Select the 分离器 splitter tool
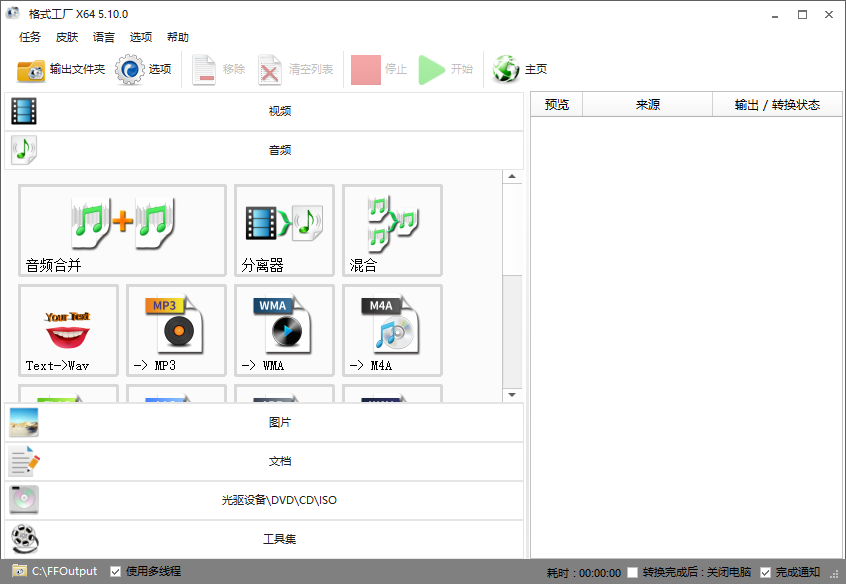The width and height of the screenshot is (846, 584). tap(284, 230)
